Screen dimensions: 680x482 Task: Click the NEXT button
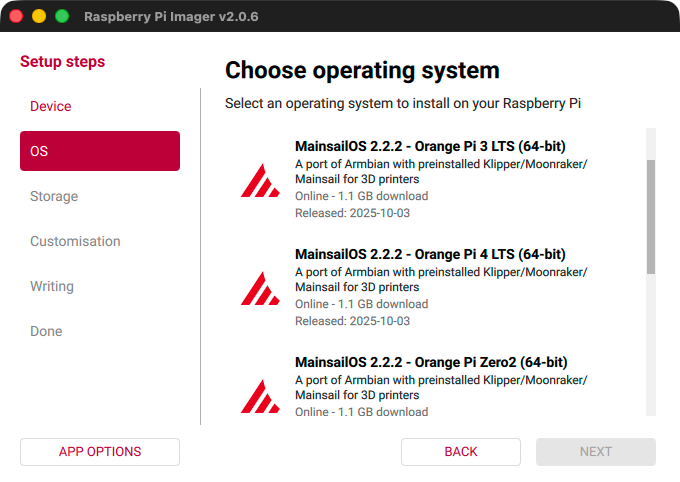(x=596, y=452)
